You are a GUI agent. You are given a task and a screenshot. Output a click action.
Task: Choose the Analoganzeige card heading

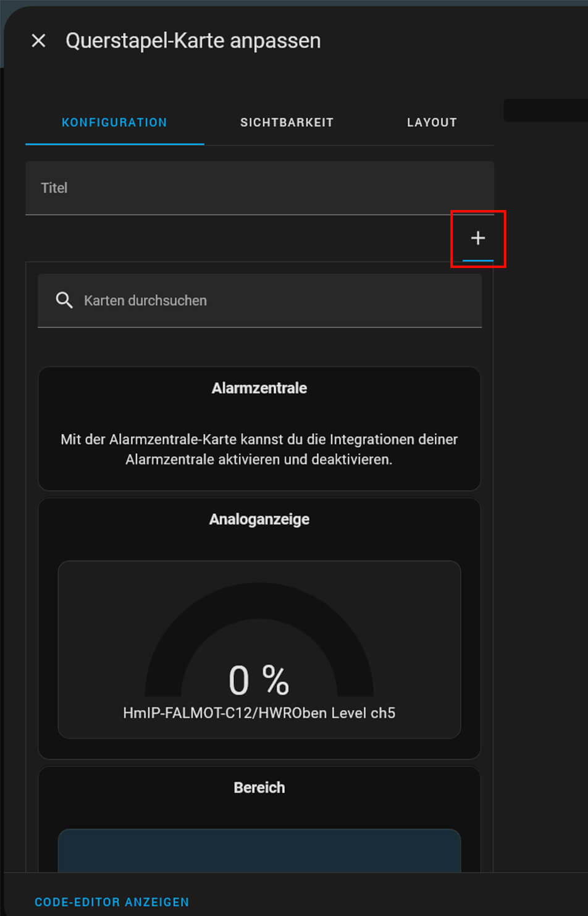point(259,519)
